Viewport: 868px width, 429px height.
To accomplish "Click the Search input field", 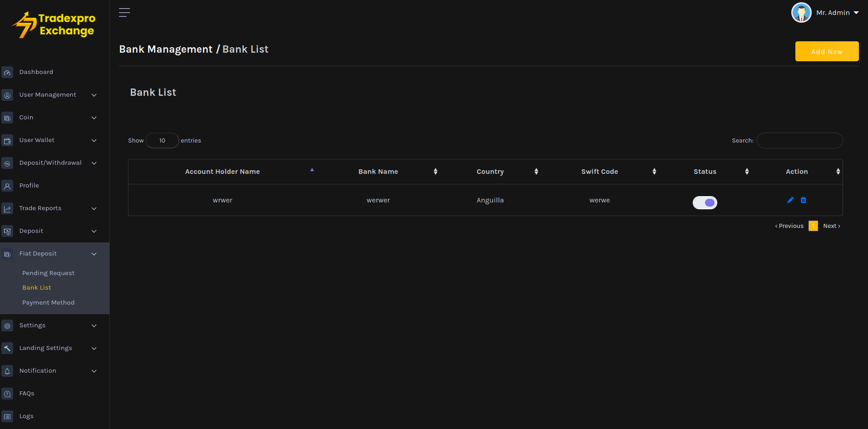I will coord(799,141).
